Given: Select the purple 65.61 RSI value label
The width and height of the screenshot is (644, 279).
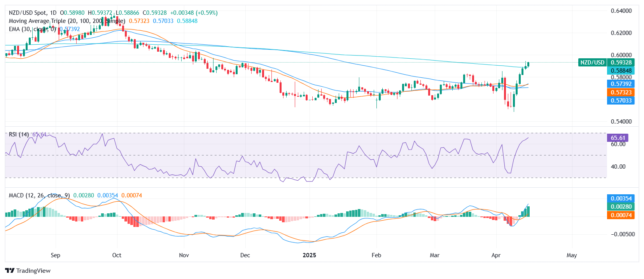Looking at the screenshot, I should click(618, 138).
